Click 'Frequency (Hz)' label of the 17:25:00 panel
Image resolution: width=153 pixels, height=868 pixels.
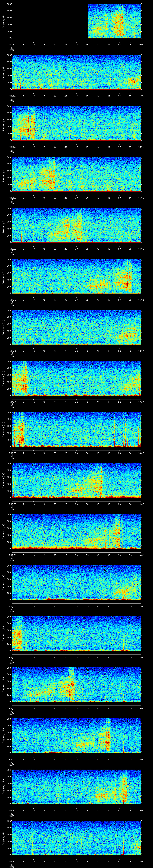(3, 838)
